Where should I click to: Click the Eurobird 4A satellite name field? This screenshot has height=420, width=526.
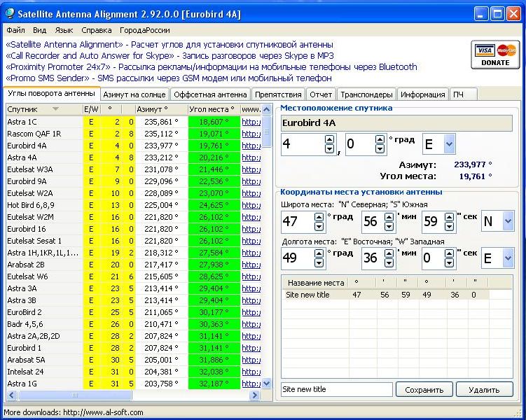point(397,123)
